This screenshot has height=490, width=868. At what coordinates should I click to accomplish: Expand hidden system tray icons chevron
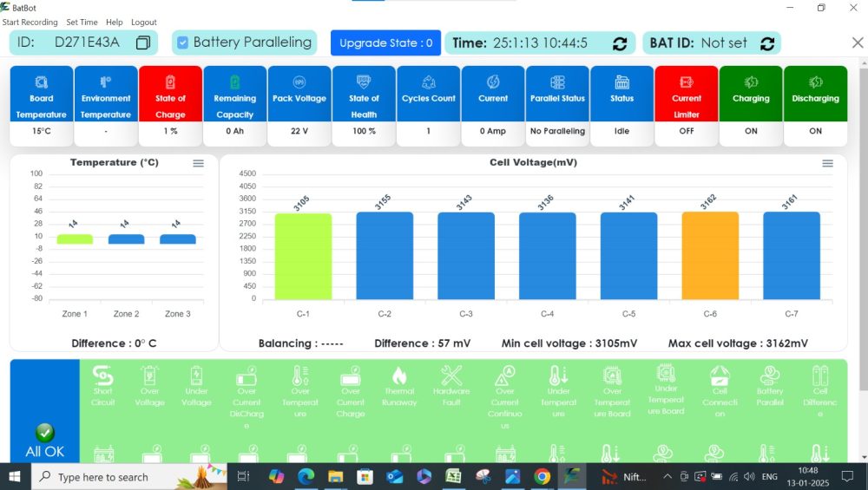(667, 476)
